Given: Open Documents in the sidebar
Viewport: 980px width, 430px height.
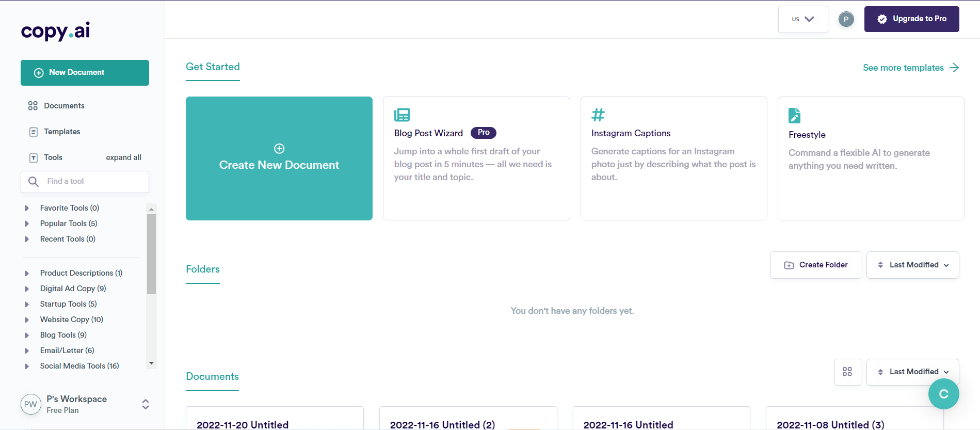Looking at the screenshot, I should (x=64, y=106).
